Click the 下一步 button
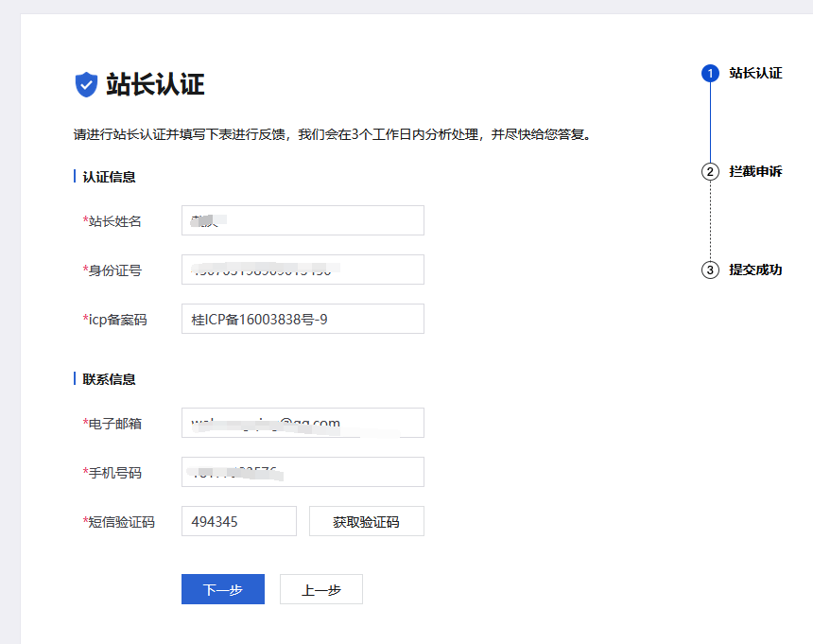 [x=222, y=588]
